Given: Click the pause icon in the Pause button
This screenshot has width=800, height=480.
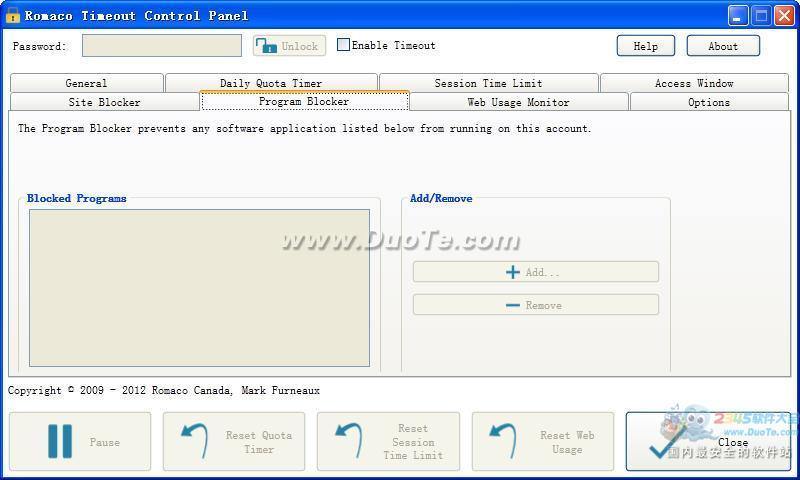Looking at the screenshot, I should (x=59, y=441).
